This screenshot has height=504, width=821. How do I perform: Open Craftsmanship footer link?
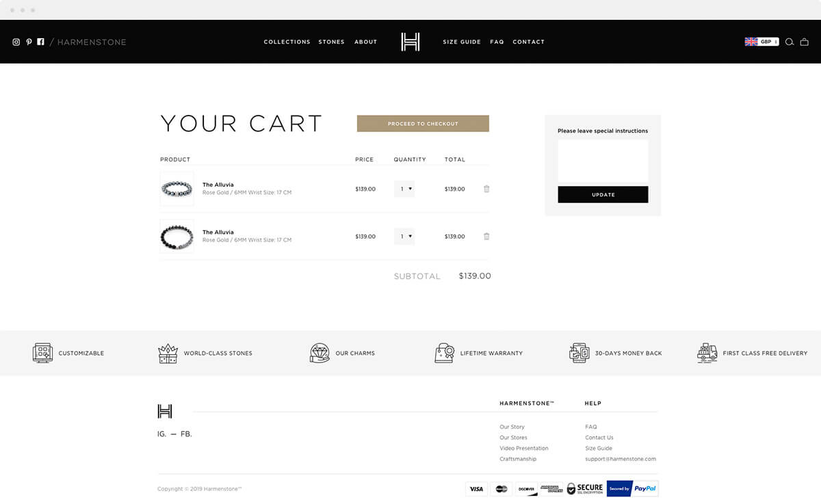click(x=518, y=459)
